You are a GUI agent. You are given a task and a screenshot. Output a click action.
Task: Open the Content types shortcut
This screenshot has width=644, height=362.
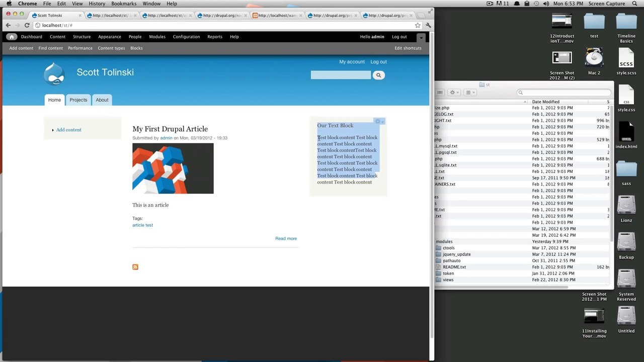[111, 48]
